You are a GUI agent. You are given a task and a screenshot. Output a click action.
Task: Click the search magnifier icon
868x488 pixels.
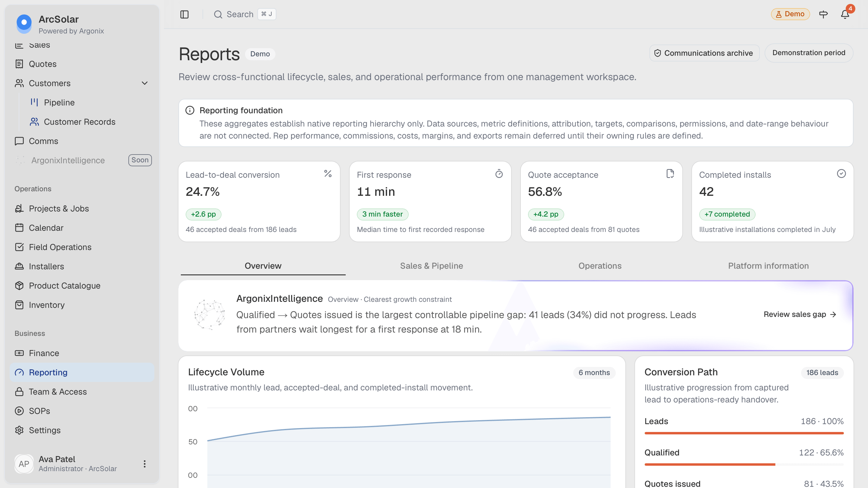[218, 14]
